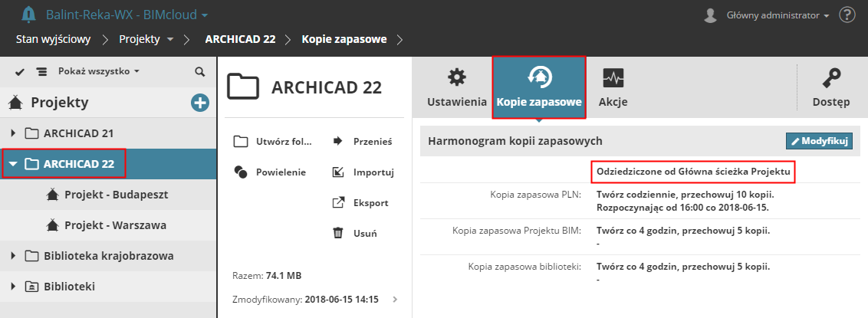Image resolution: width=868 pixels, height=318 pixels.
Task: Click the Kopia zapasowa biblioteki label
Action: pyautogui.click(x=524, y=267)
